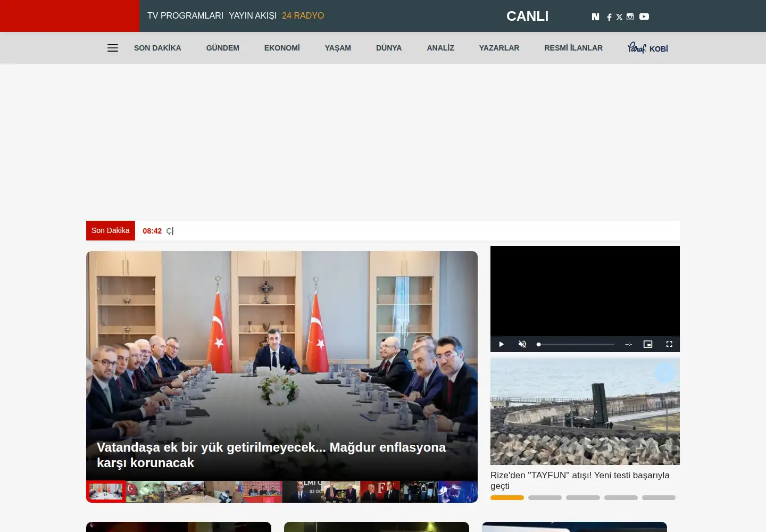Select the second slider indicator dot
The height and width of the screenshot is (532, 766).
(x=545, y=498)
